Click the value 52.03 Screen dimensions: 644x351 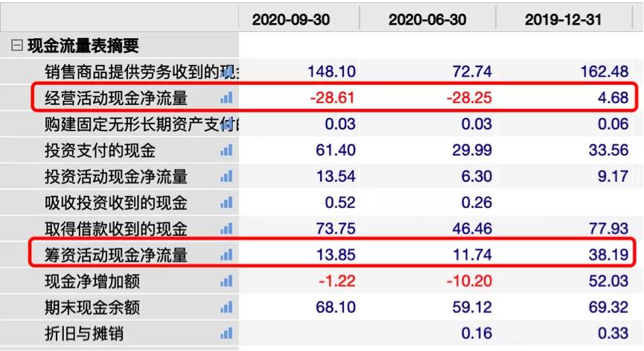coord(609,282)
